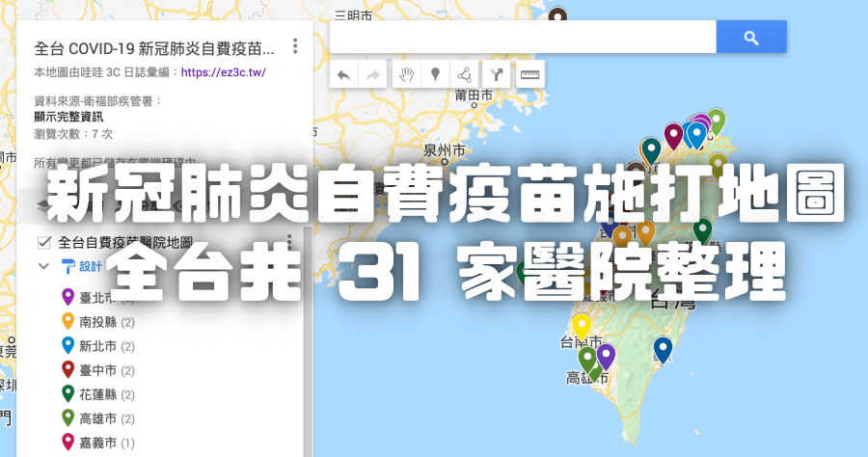Click the blue search magnifier button
The width and height of the screenshot is (868, 457).
[x=751, y=37]
